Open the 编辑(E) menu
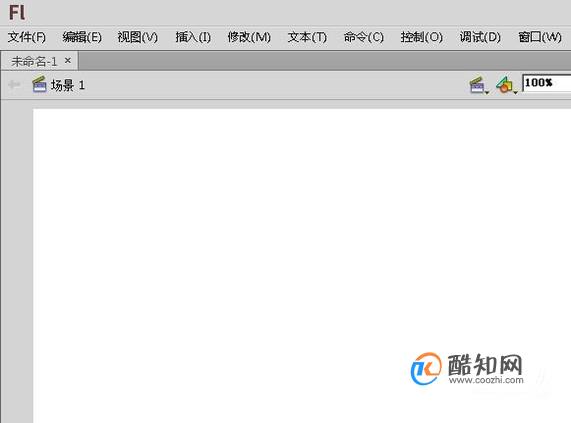 [82, 37]
